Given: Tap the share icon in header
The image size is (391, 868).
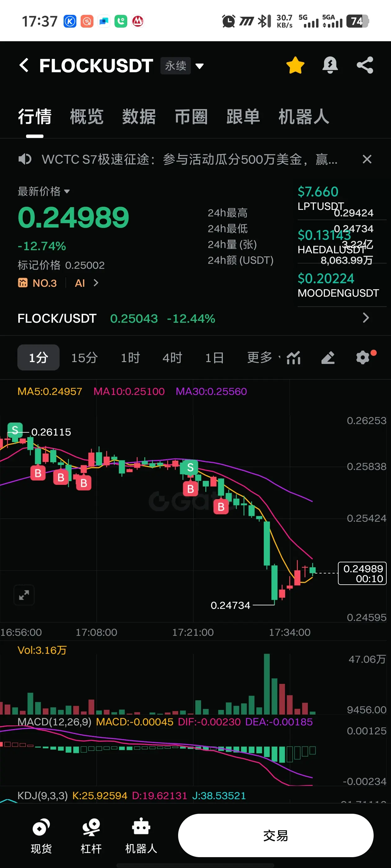Looking at the screenshot, I should (x=365, y=65).
